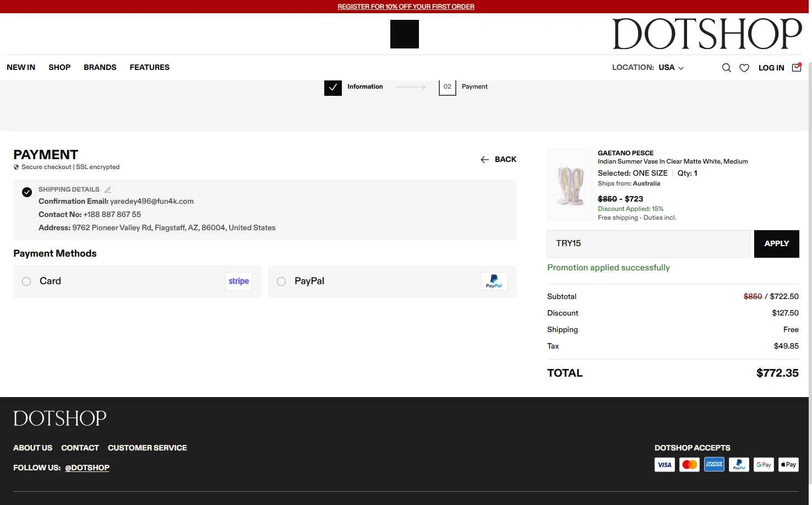
Task: Click the Flagstaff shipping address text
Action: 174,227
